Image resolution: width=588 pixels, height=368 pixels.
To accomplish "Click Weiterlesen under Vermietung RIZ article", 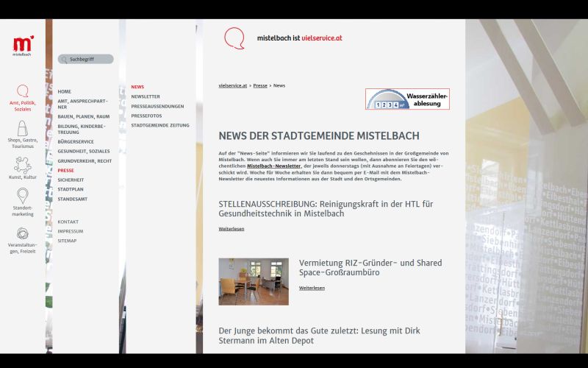I will 312,288.
